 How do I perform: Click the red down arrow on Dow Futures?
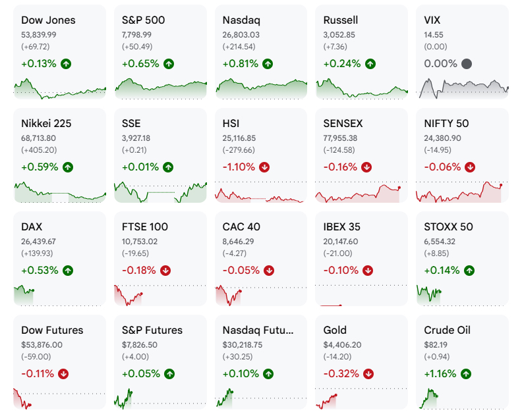point(63,374)
